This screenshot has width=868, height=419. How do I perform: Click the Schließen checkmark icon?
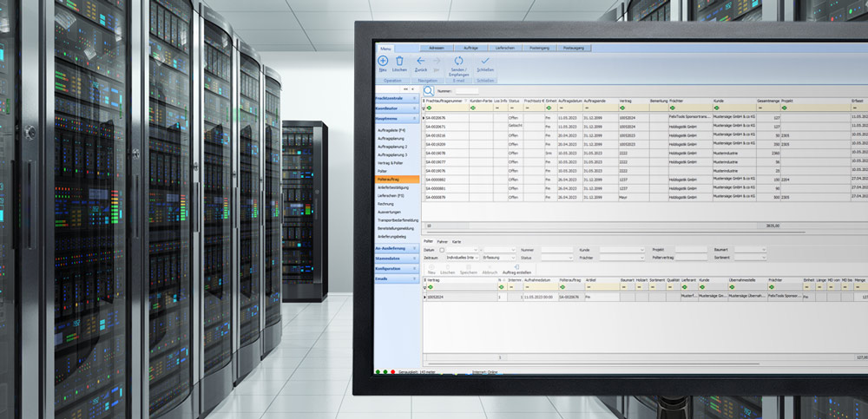click(x=485, y=61)
